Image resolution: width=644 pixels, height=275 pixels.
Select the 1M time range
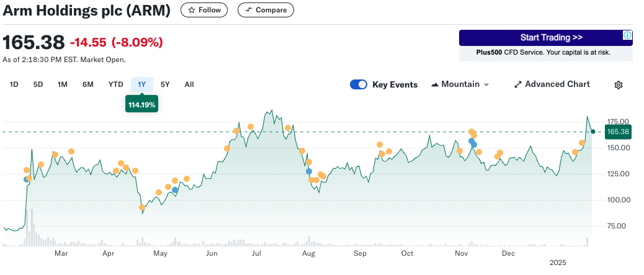point(63,84)
